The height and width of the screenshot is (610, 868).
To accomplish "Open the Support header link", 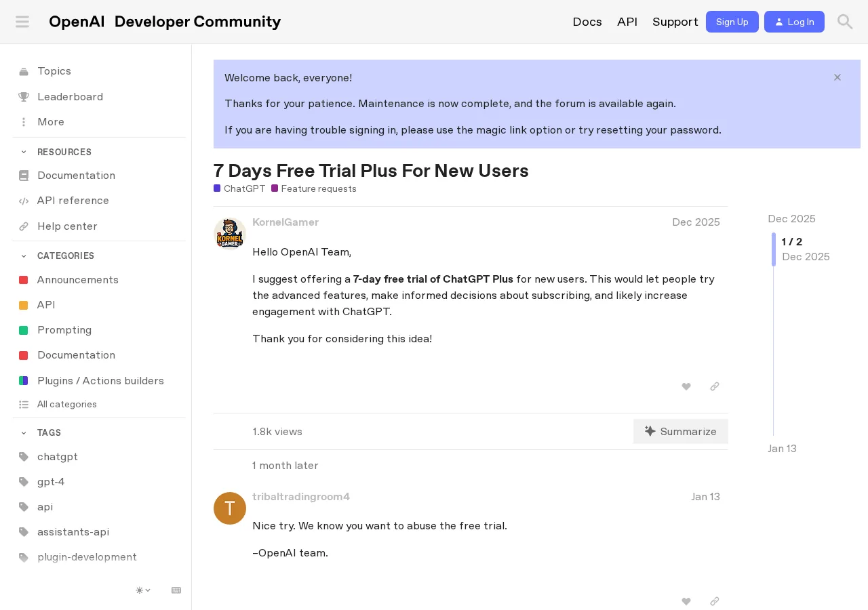I will pos(675,22).
